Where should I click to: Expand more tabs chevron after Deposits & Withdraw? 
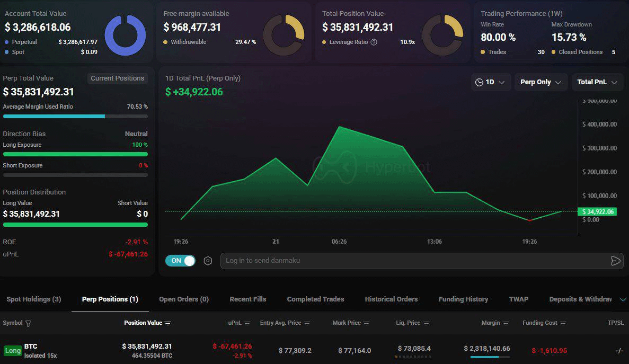pos(623,299)
